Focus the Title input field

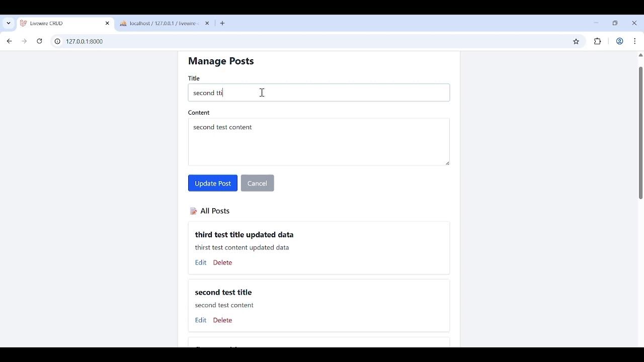coord(319,93)
